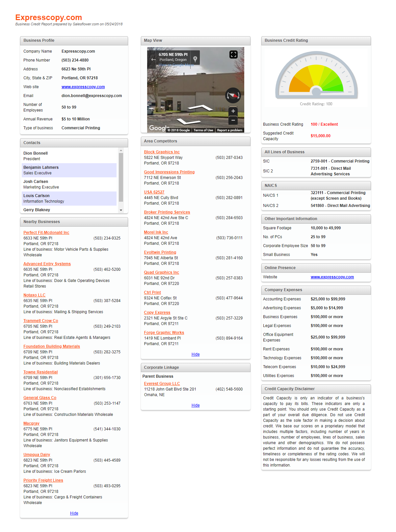Open Morel Ink Inc link
This screenshot has width=396, height=532.
click(156, 232)
